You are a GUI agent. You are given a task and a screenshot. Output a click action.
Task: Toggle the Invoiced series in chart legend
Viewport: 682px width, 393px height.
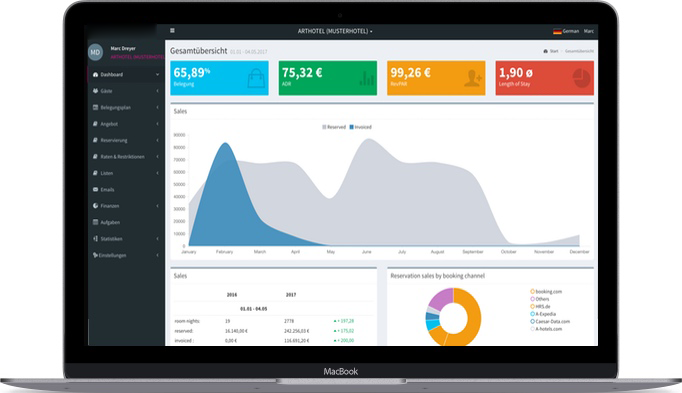361,127
